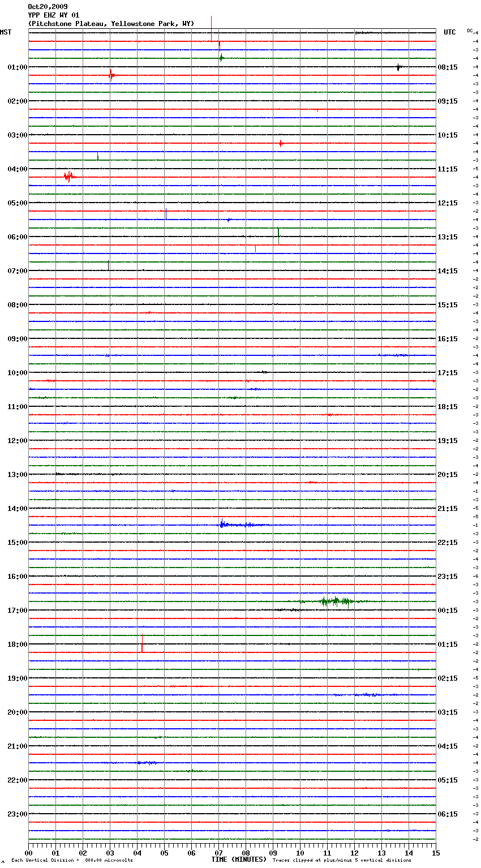Click the 03:15 UTC time label
This screenshot has height=868, width=481.
(448, 712)
